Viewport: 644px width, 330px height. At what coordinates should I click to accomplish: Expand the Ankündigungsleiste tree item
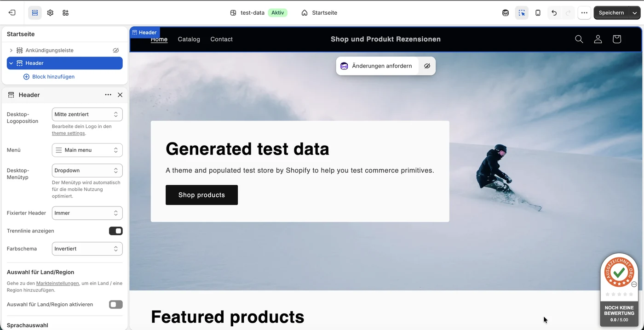pos(11,50)
